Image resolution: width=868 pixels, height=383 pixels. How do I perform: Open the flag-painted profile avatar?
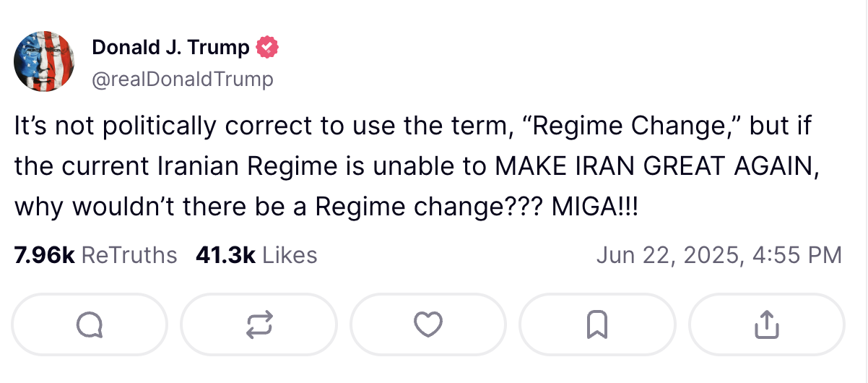coord(45,62)
